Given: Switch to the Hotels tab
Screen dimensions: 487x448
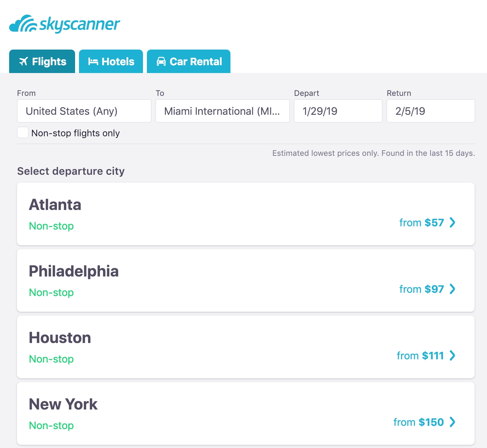Looking at the screenshot, I should (111, 61).
